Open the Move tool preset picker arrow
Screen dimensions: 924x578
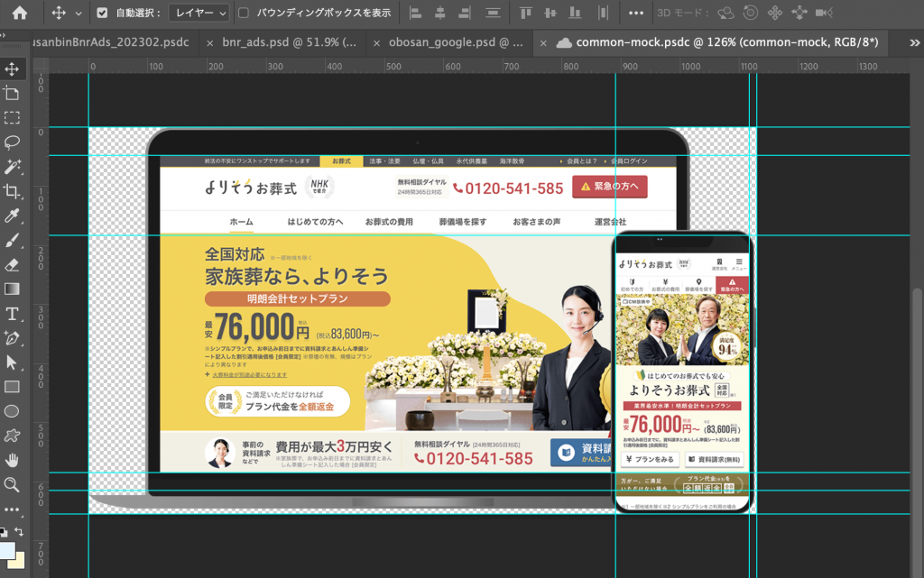[x=79, y=14]
